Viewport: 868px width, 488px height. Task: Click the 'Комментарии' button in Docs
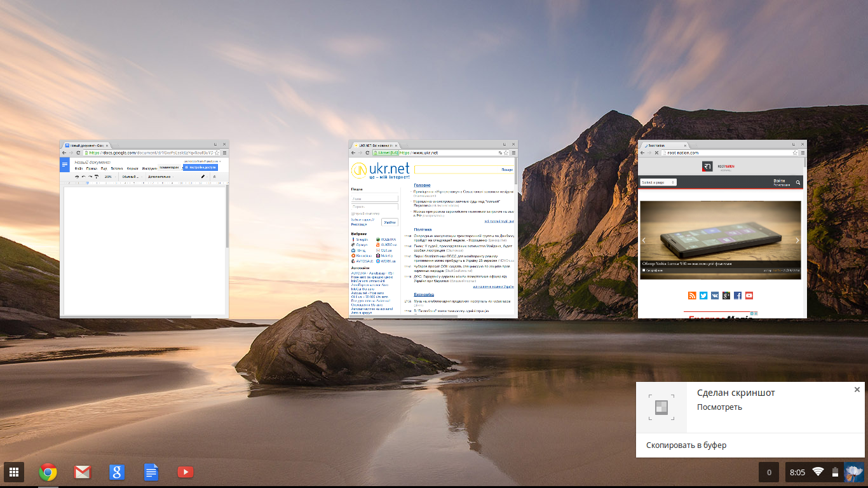point(170,168)
